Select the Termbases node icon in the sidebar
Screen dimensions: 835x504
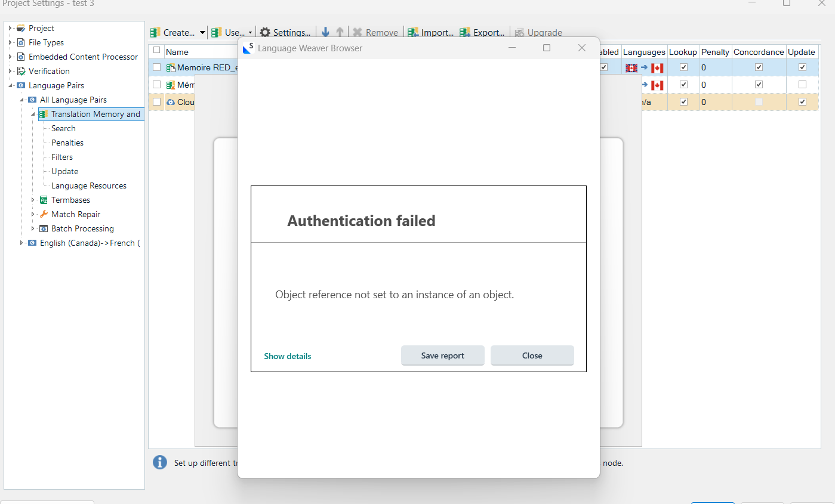pos(43,200)
